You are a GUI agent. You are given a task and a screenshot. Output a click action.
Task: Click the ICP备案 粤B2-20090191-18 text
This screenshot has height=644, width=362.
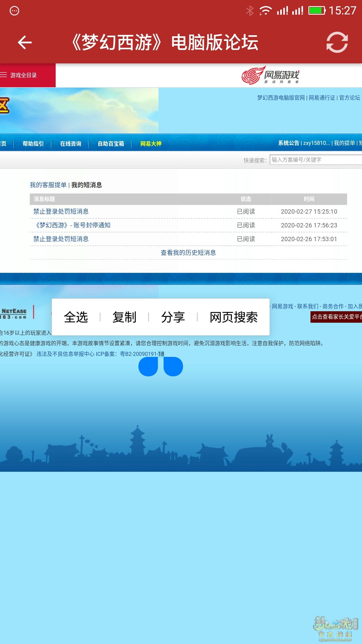click(x=130, y=354)
